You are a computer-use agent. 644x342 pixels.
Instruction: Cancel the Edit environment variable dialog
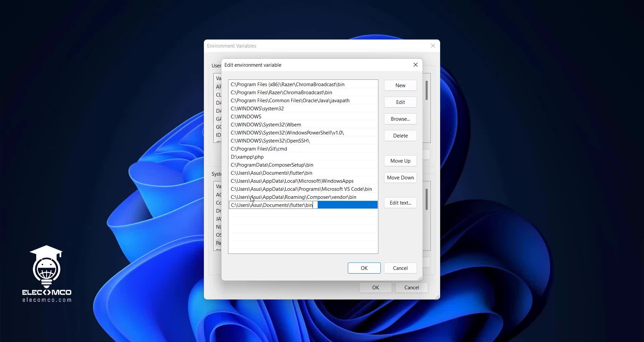400,268
